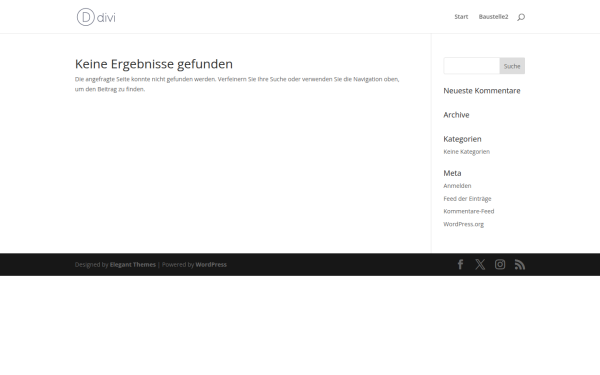Click the Keine Kategorien text
Viewport: 600px width, 375px height.
click(x=466, y=152)
